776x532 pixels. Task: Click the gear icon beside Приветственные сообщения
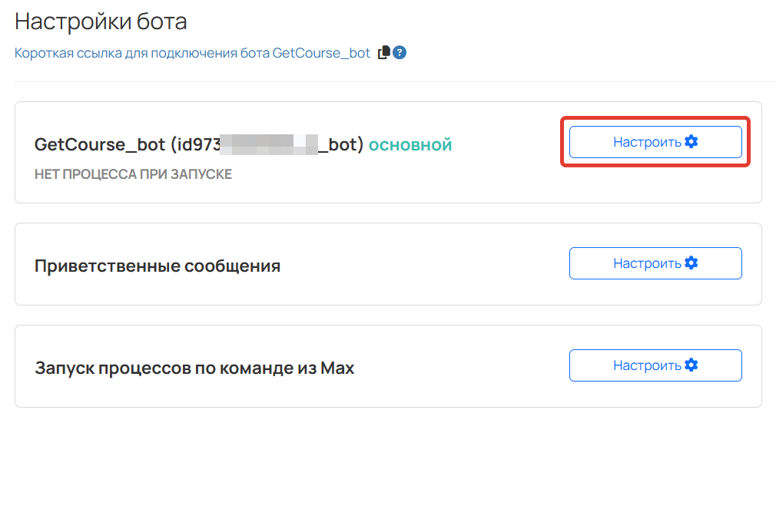tap(690, 263)
